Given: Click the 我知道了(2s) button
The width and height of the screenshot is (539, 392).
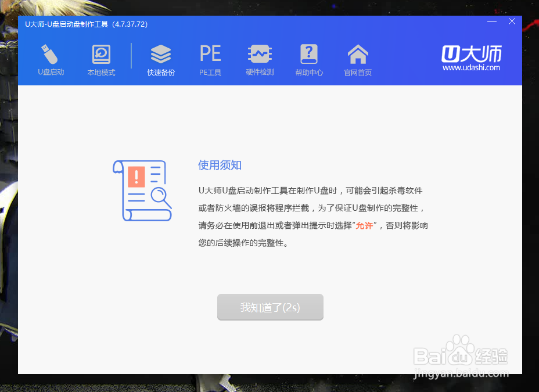Looking at the screenshot, I should tap(270, 307).
